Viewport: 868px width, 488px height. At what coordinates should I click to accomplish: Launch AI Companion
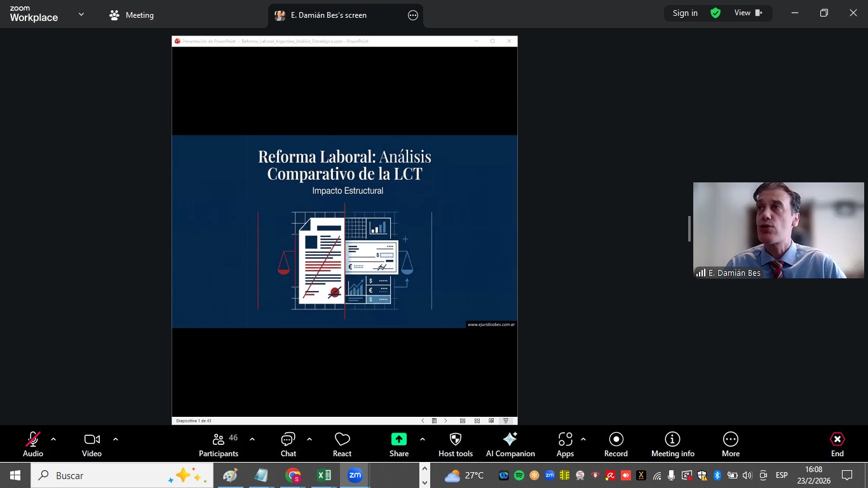point(510,444)
